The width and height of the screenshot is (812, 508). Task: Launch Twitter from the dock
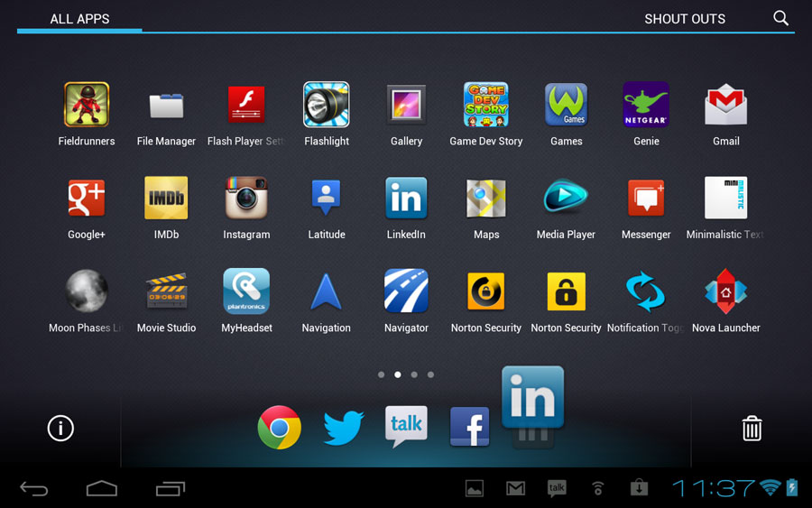pyautogui.click(x=344, y=428)
